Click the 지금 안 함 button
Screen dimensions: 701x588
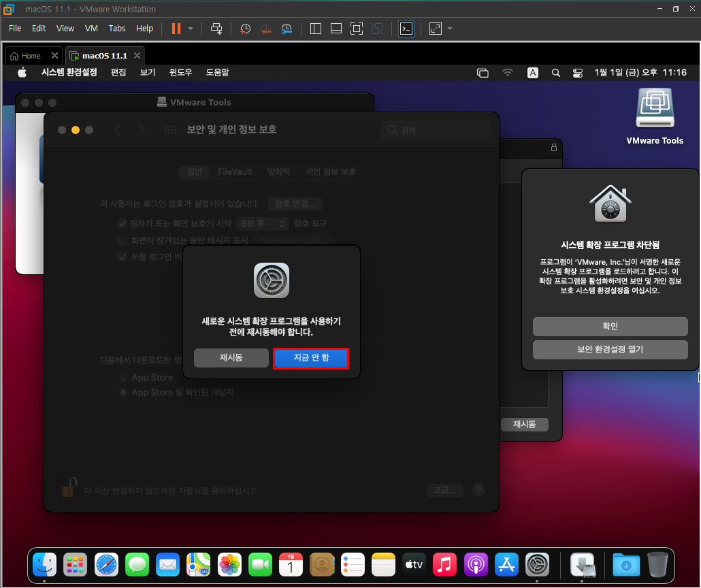[311, 358]
